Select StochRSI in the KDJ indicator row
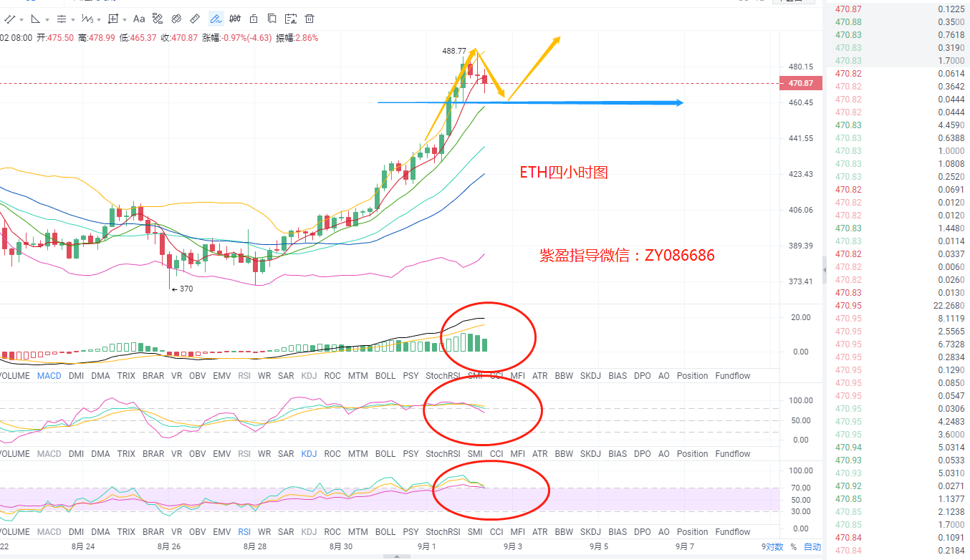Viewport: 970px width, 560px height. tap(443, 453)
